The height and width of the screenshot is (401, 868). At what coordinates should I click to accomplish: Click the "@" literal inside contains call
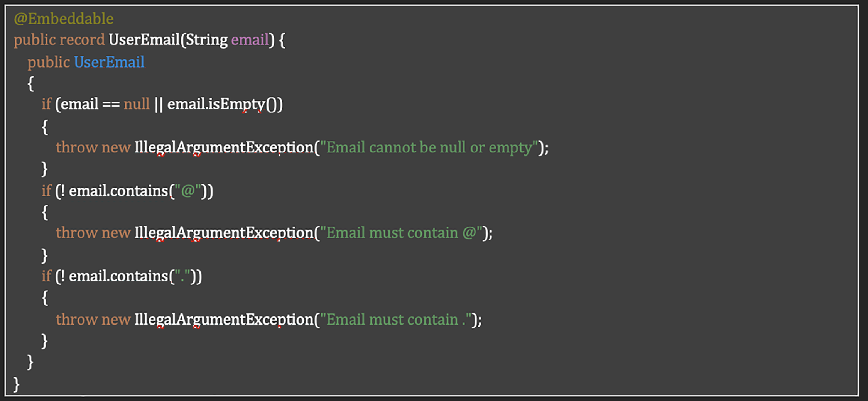click(187, 191)
